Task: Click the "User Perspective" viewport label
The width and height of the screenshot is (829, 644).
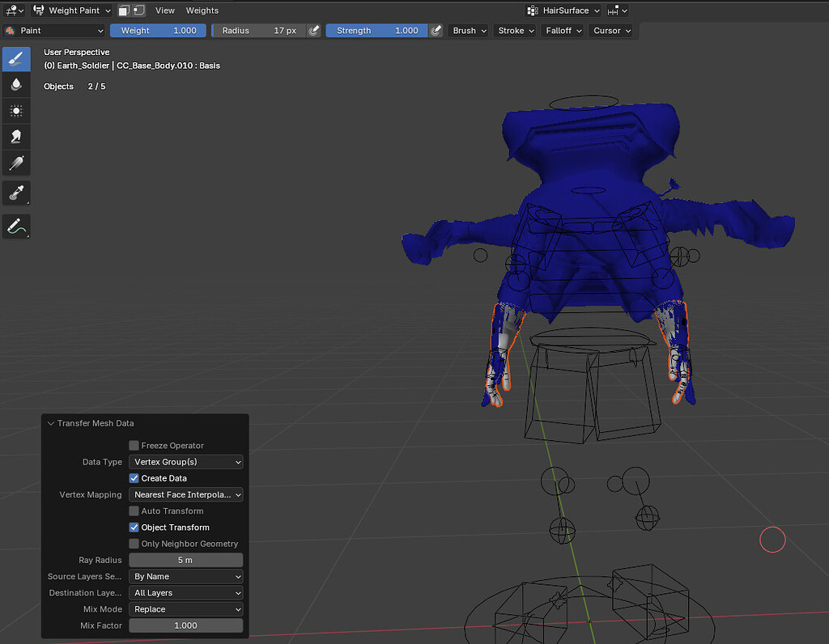Action: [77, 52]
